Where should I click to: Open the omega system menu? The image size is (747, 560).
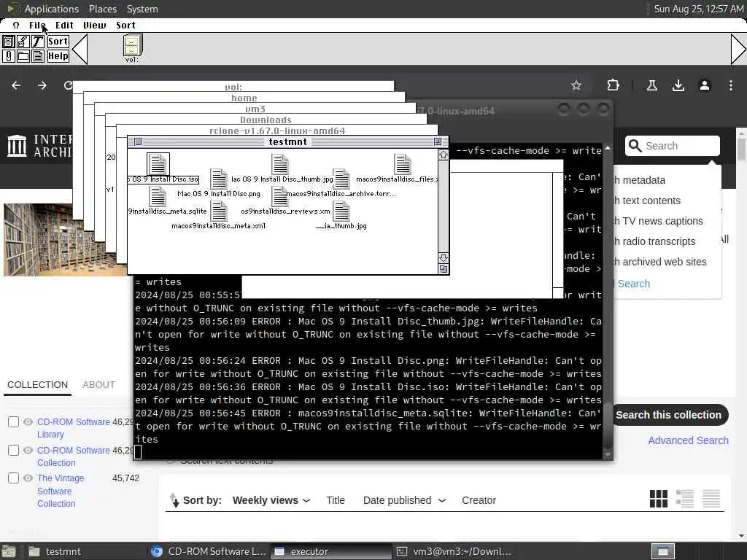tap(16, 26)
